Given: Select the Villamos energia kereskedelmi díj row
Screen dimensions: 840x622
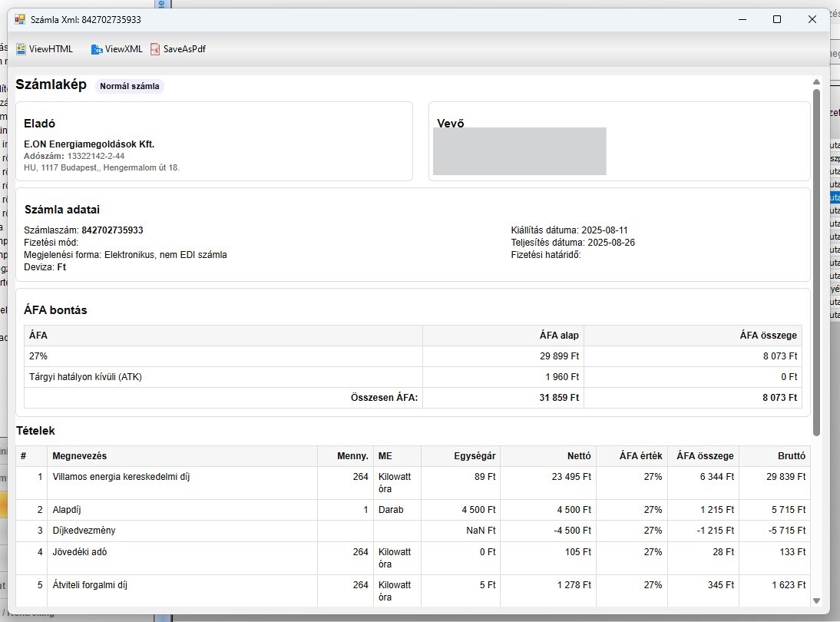Looking at the screenshot, I should 121,477.
